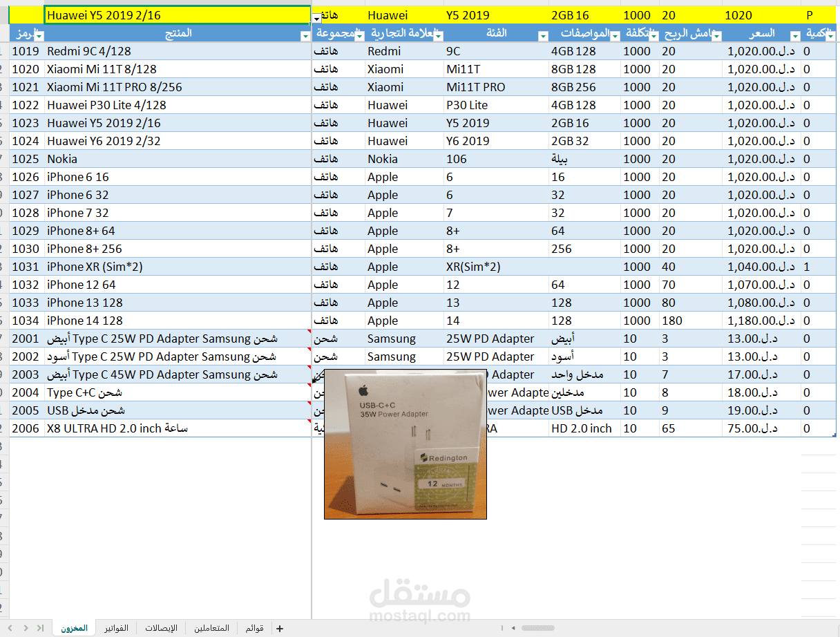This screenshot has height=637, width=840.
Task: Open the الفئة column filter dropdown
Action: pos(543,35)
